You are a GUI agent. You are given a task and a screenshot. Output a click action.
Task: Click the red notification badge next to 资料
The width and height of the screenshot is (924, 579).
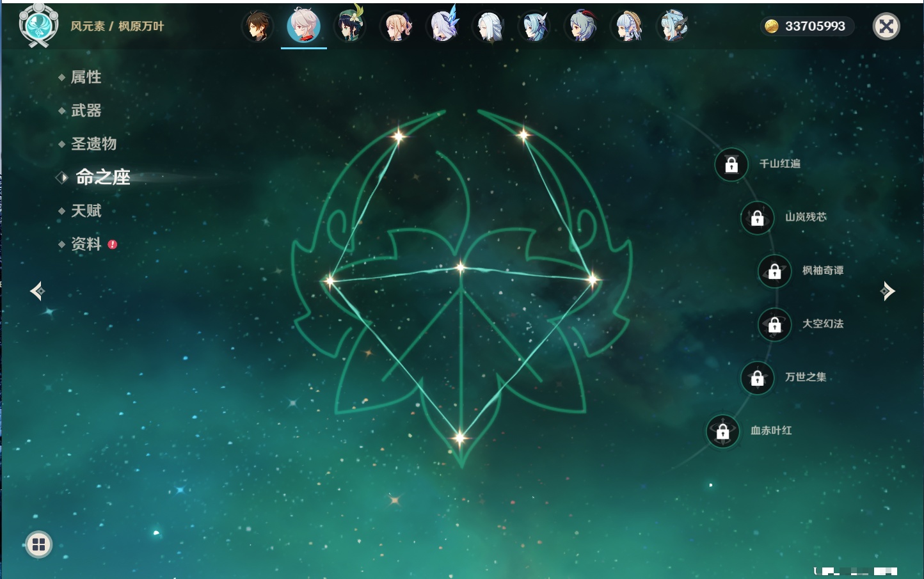[x=113, y=244]
